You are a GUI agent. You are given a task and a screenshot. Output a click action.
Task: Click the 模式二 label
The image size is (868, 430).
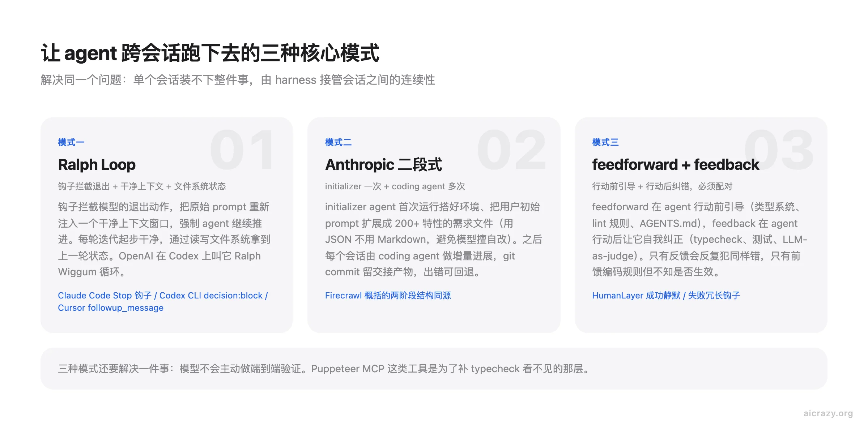coord(338,142)
